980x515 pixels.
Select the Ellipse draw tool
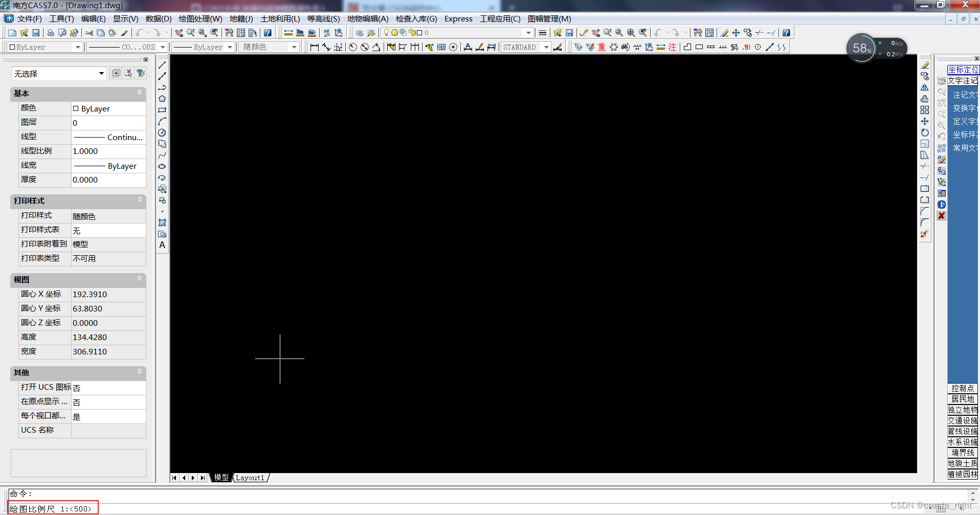(x=162, y=166)
